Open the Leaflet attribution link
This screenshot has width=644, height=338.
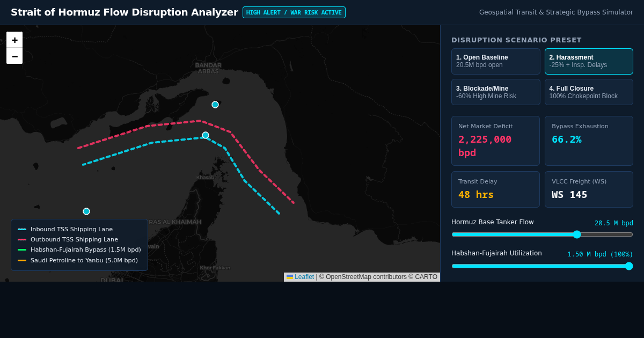(x=304, y=277)
